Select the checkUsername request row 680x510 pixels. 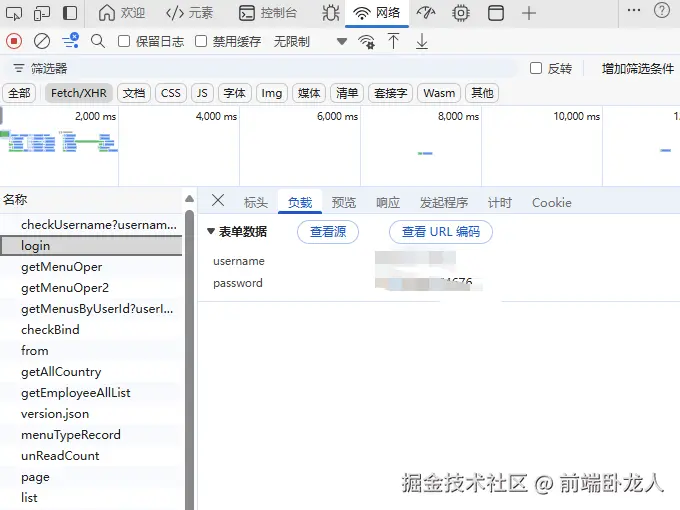tap(91, 225)
